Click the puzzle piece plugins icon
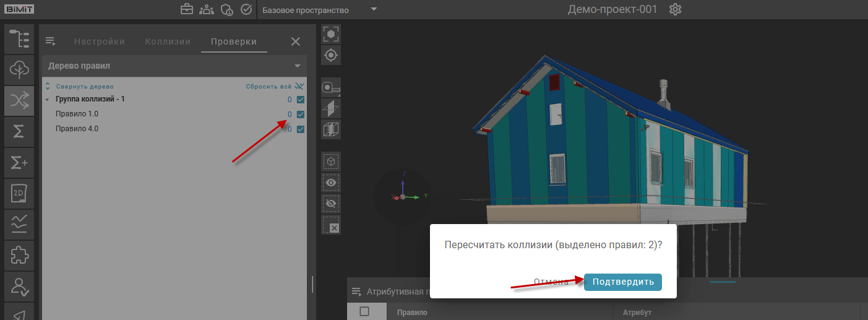 (19, 255)
